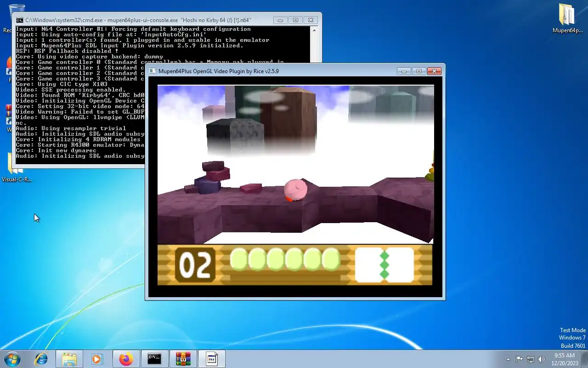588x368 pixels.
Task: Click the white ability panel with green diamonds
Action: [x=384, y=265]
